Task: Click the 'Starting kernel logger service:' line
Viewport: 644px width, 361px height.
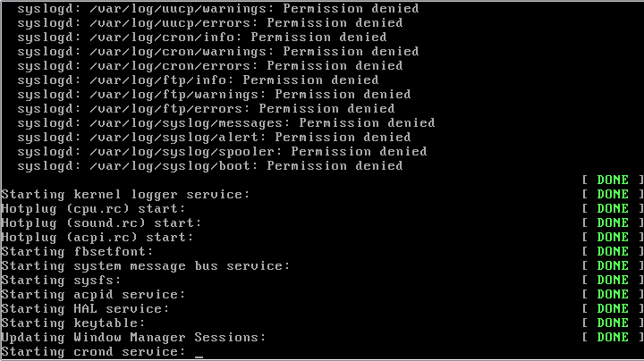Action: 125,194
